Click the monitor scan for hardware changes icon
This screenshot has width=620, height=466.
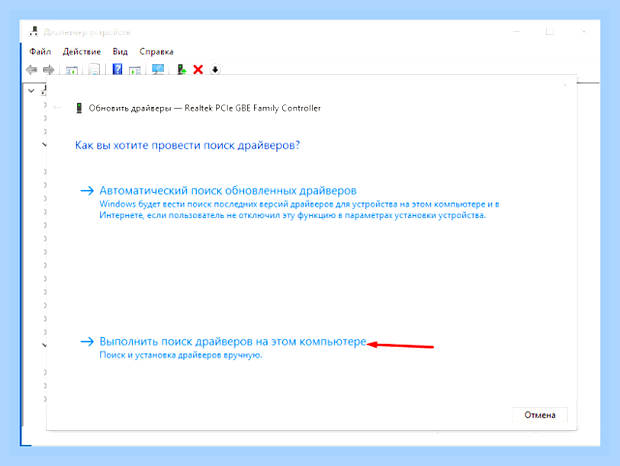coord(158,70)
